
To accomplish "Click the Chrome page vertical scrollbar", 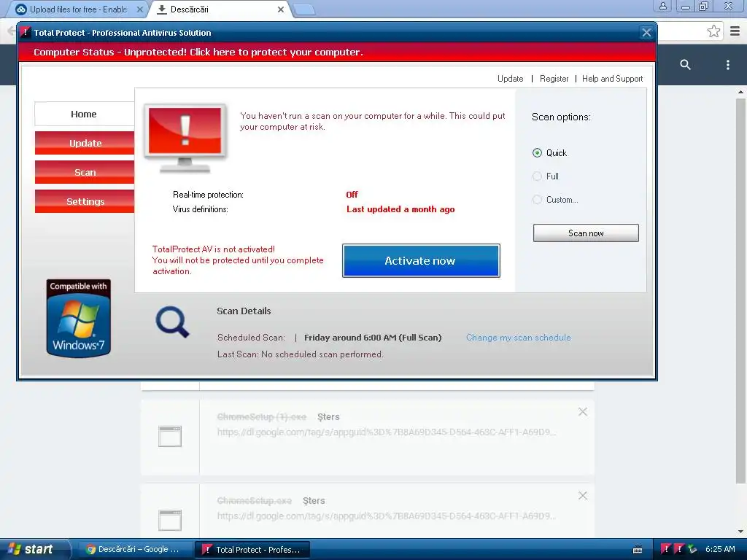I will point(740,290).
